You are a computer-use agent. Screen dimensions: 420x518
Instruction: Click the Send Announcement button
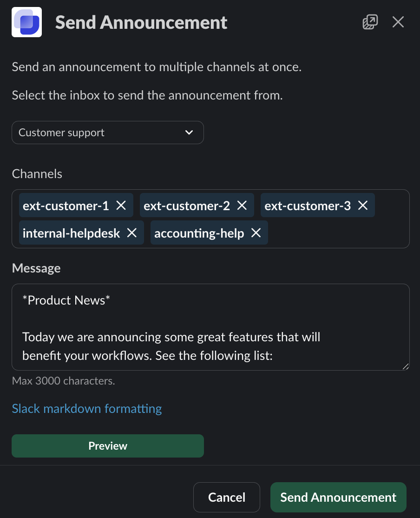(338, 497)
